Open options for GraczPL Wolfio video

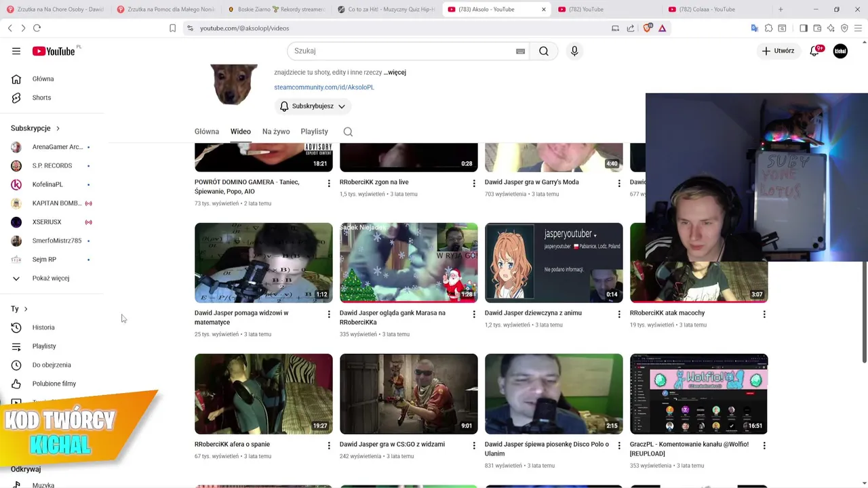(764, 445)
